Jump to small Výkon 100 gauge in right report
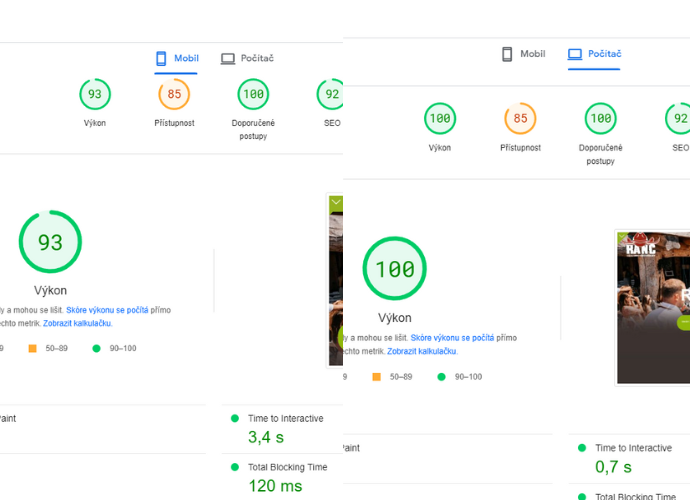Screen dimensions: 690x500 pyautogui.click(x=440, y=118)
